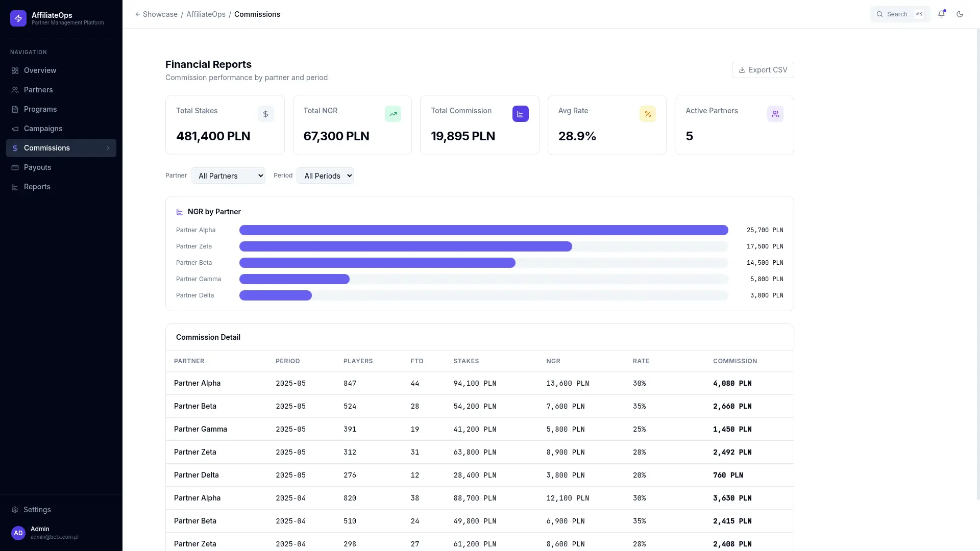Click the percent icon on Avg Rate card
Image resolution: width=980 pixels, height=551 pixels.
pyautogui.click(x=648, y=114)
